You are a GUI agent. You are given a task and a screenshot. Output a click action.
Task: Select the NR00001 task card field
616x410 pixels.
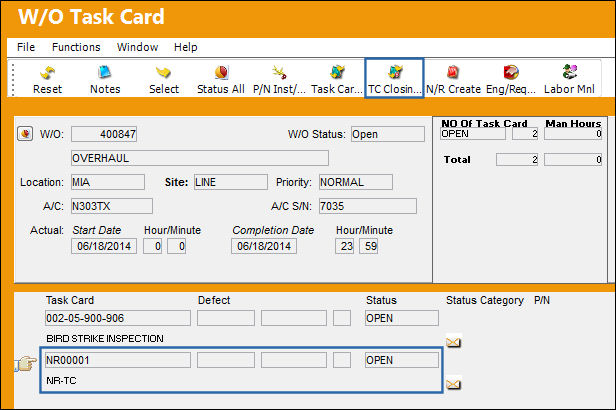(x=118, y=360)
